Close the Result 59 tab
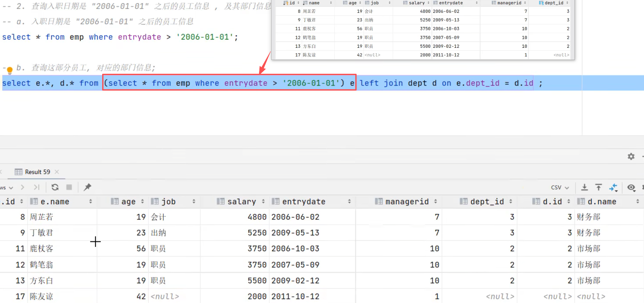Image resolution: width=644 pixels, height=303 pixels. [57, 172]
